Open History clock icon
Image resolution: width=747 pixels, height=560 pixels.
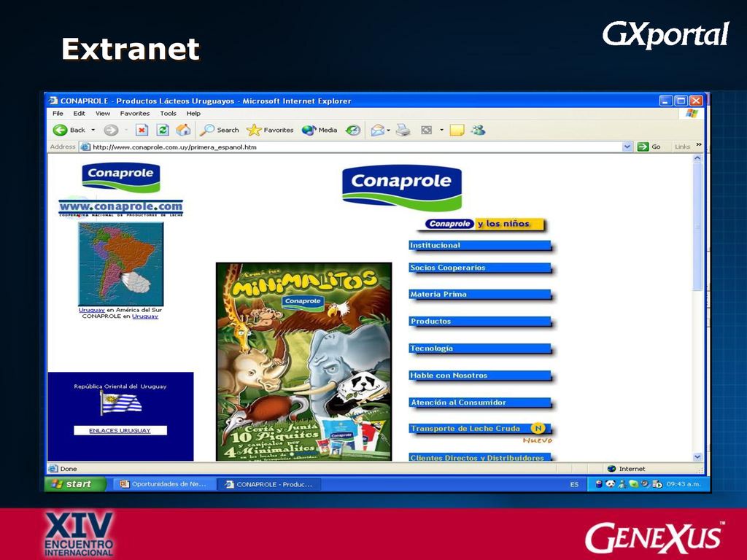pyautogui.click(x=353, y=130)
